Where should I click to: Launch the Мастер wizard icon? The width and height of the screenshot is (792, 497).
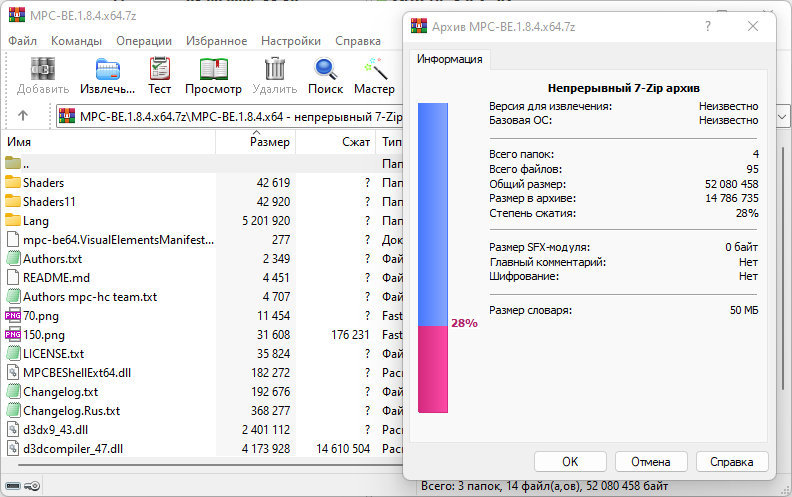pyautogui.click(x=375, y=69)
